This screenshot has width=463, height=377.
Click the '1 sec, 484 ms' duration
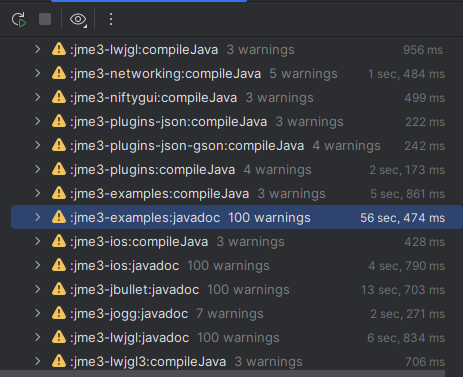coord(406,74)
